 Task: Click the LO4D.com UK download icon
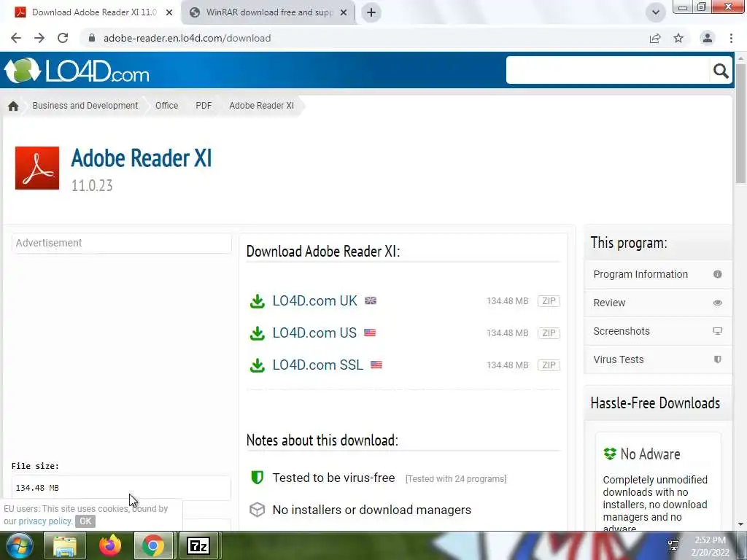point(258,301)
